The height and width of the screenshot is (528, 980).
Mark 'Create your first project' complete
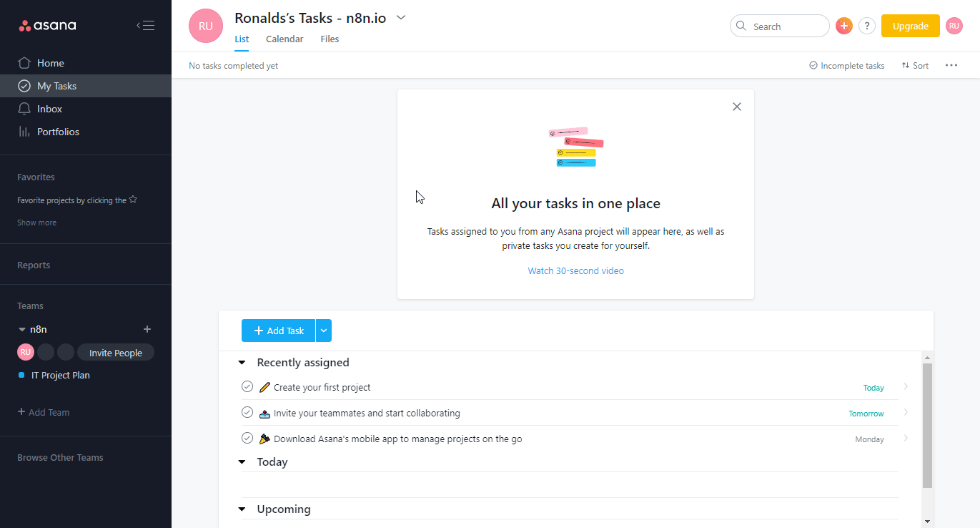click(247, 386)
